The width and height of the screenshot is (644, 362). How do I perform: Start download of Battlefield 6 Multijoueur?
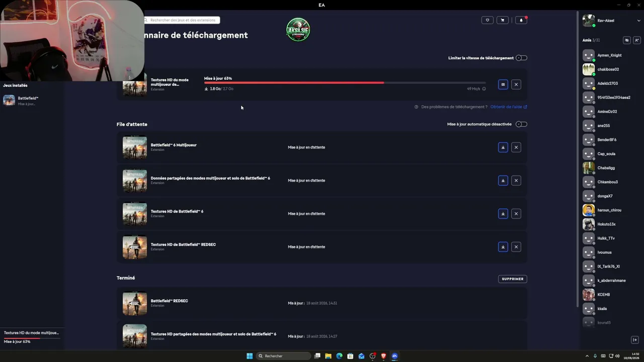(x=503, y=147)
